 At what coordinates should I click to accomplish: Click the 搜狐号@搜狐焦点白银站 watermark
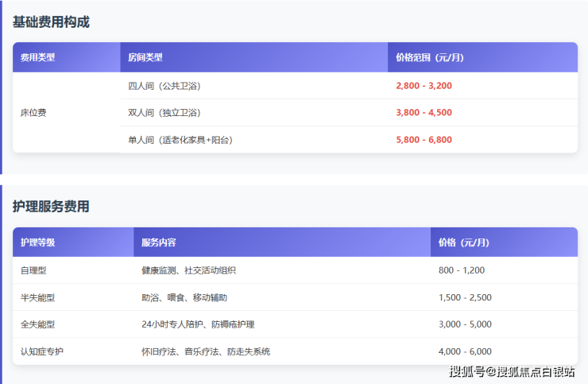512,371
